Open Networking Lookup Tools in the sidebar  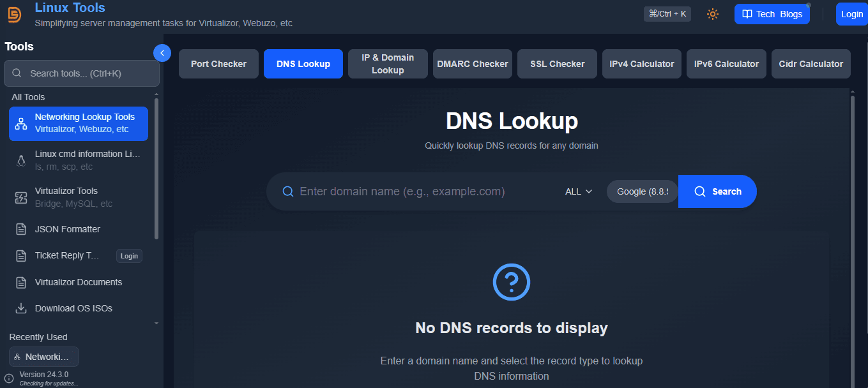tap(79, 124)
